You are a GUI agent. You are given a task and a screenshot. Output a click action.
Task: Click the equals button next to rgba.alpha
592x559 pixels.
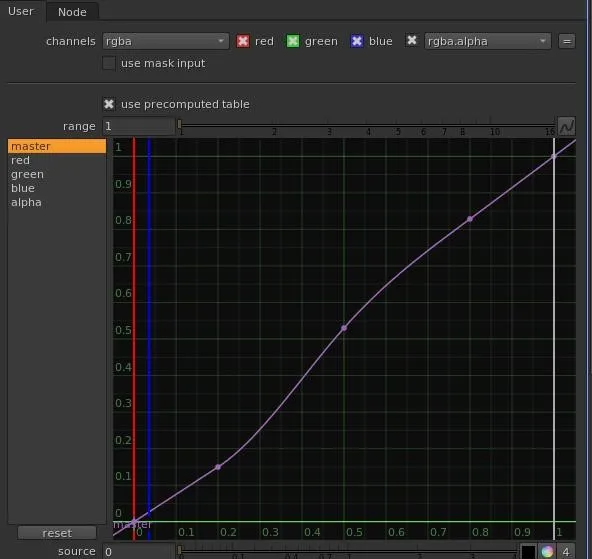[567, 41]
